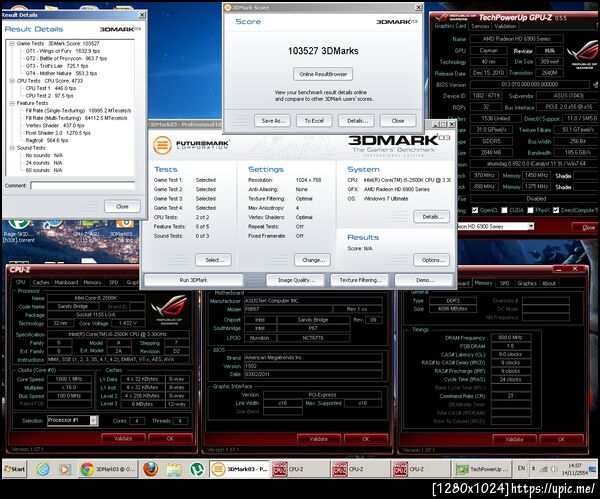Toggle the OpenCL checkbox in GPU-Z
The image size is (600, 499).
(475, 210)
